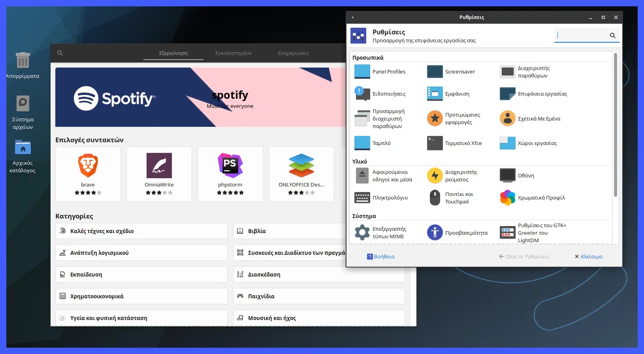The width and height of the screenshot is (644, 354).
Task: Open Αρχικός κατάλογος home folder icon
Action: [23, 156]
